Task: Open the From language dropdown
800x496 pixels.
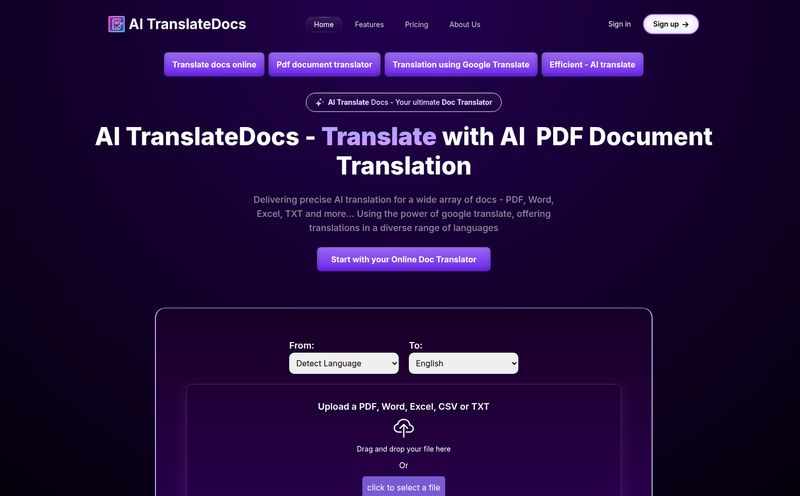Action: 344,363
